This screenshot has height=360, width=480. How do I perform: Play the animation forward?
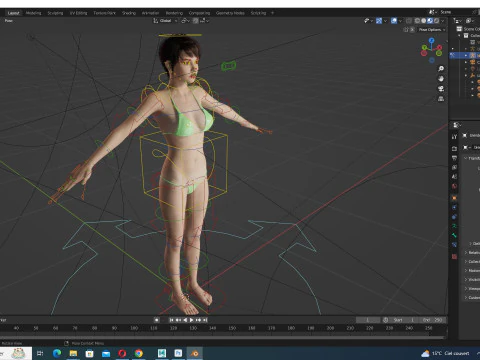tap(192, 320)
